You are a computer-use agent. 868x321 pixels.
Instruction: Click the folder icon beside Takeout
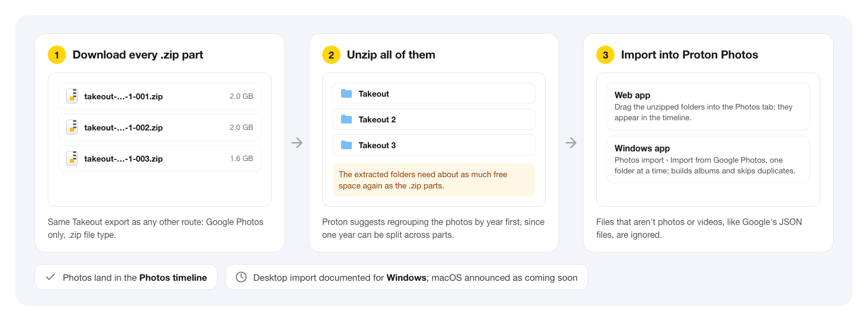[x=346, y=93]
